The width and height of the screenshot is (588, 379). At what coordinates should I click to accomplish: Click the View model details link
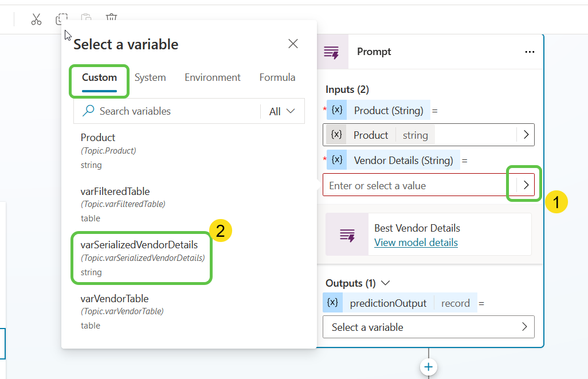point(416,243)
